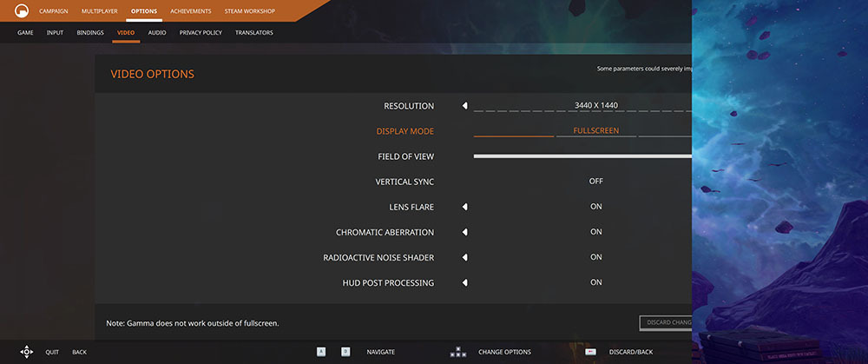This screenshot has width=868, height=364.
Task: Click the red key icon beside Discard/Back
Action: [x=590, y=352]
